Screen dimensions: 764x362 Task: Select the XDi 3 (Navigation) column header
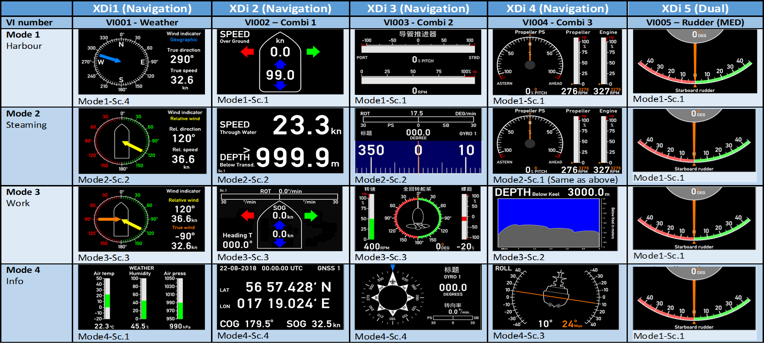click(x=418, y=9)
